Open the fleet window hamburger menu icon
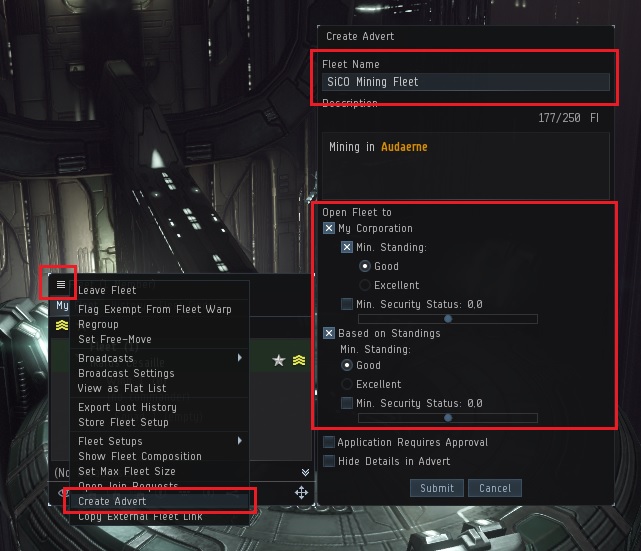The image size is (641, 551). point(61,284)
